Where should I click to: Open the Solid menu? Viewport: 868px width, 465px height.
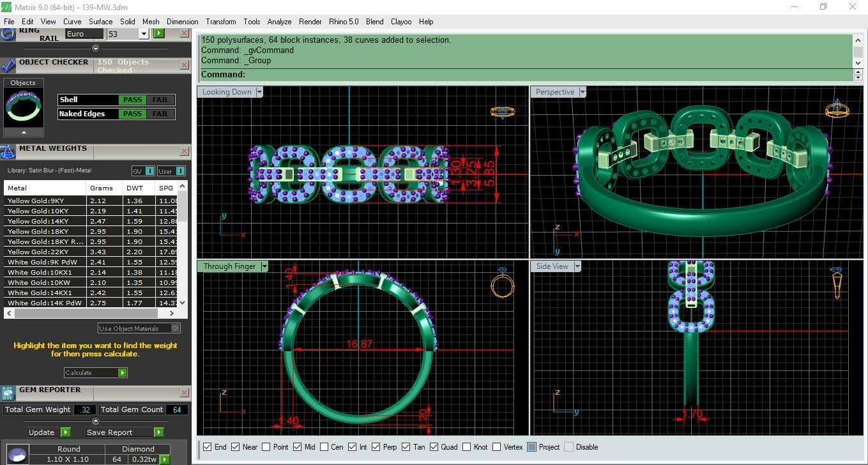(x=128, y=21)
